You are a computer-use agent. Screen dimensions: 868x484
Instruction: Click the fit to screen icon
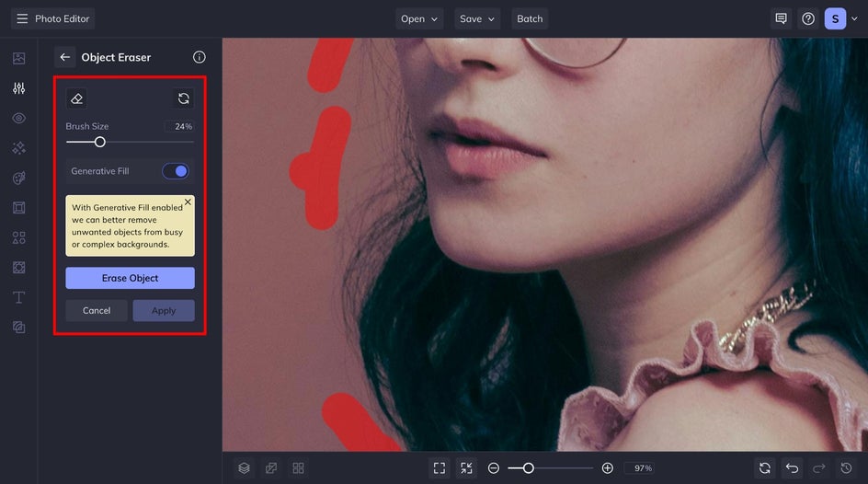pos(440,468)
